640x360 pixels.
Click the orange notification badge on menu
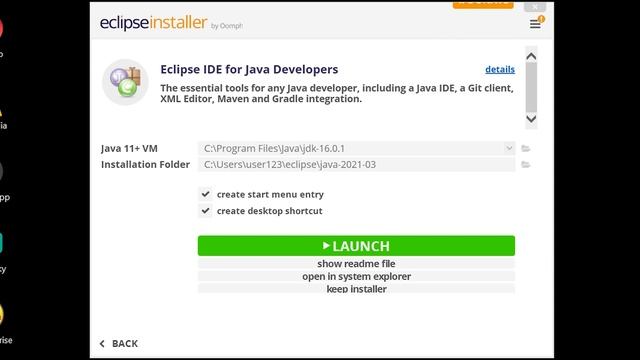[541, 19]
